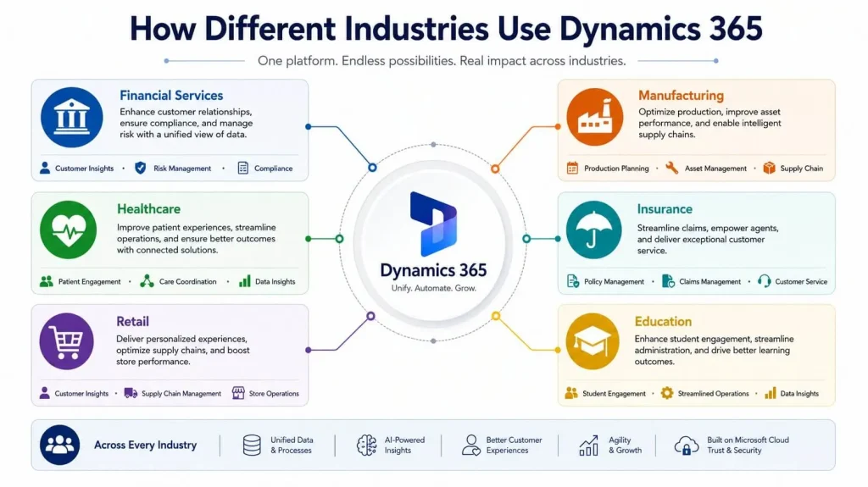The height and width of the screenshot is (487, 868).
Task: Click the main title 'How Different Industries Use Dynamics 365'
Action: 446,29
